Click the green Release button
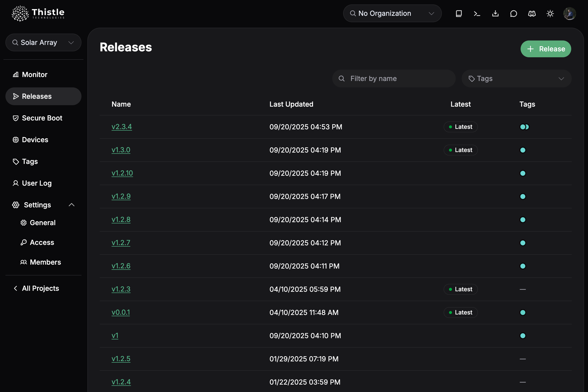 click(546, 49)
